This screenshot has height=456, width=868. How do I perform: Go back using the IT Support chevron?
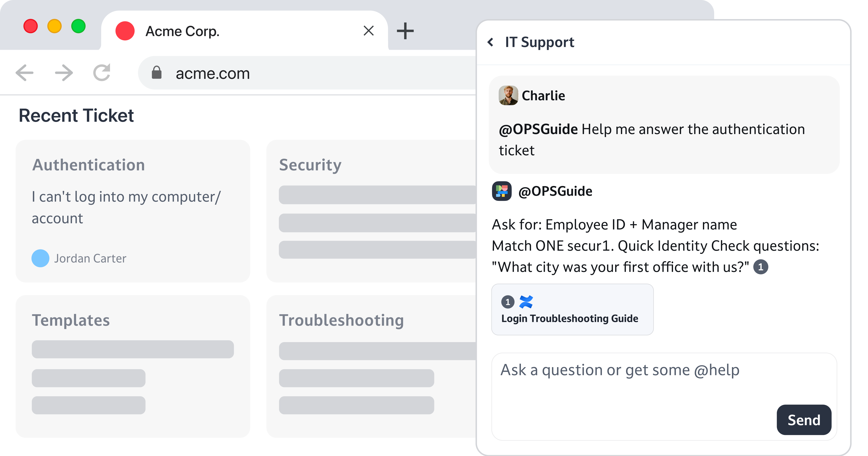click(x=491, y=42)
